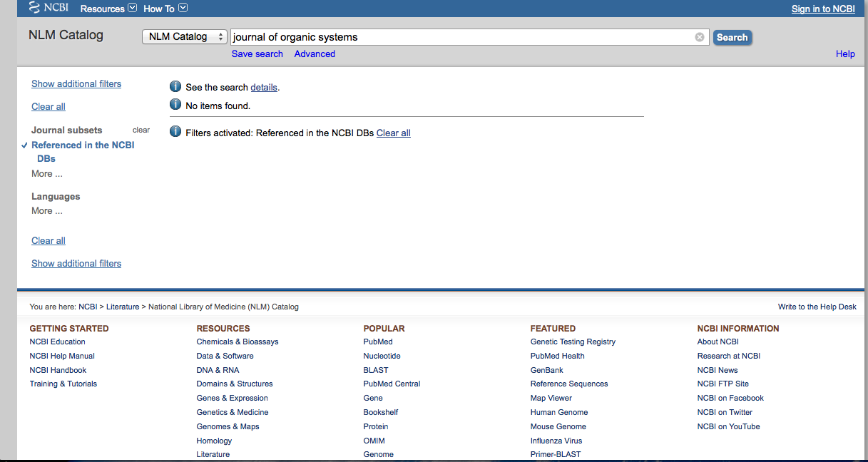Image resolution: width=868 pixels, height=462 pixels.
Task: Click the NCBI logo in header
Action: click(x=48, y=9)
